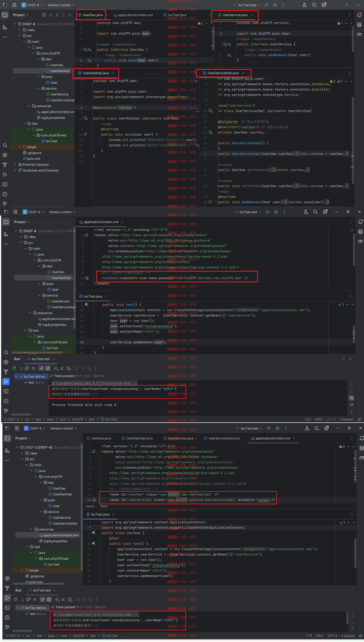
Task: Click 'Process finished with exit code 0' console line
Action: pyautogui.click(x=84, y=405)
